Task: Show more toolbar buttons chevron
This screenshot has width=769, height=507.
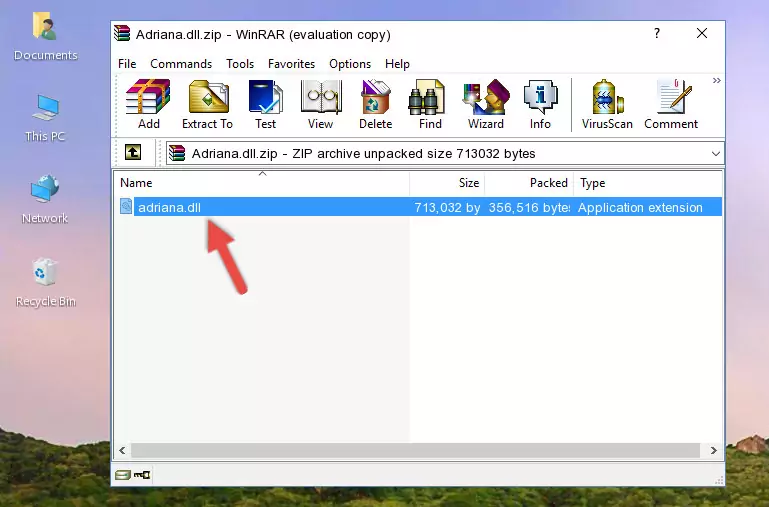Action: click(x=717, y=80)
